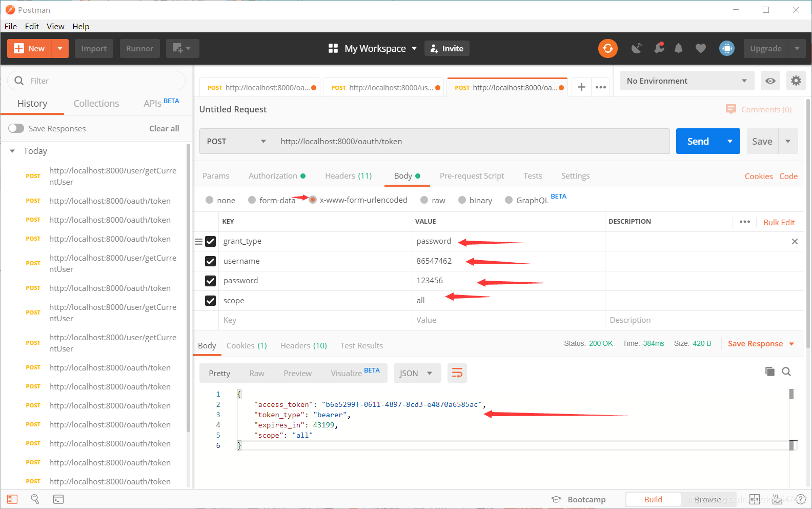Image resolution: width=812 pixels, height=509 pixels.
Task: Open the tab options three-dots menu
Action: (601, 87)
